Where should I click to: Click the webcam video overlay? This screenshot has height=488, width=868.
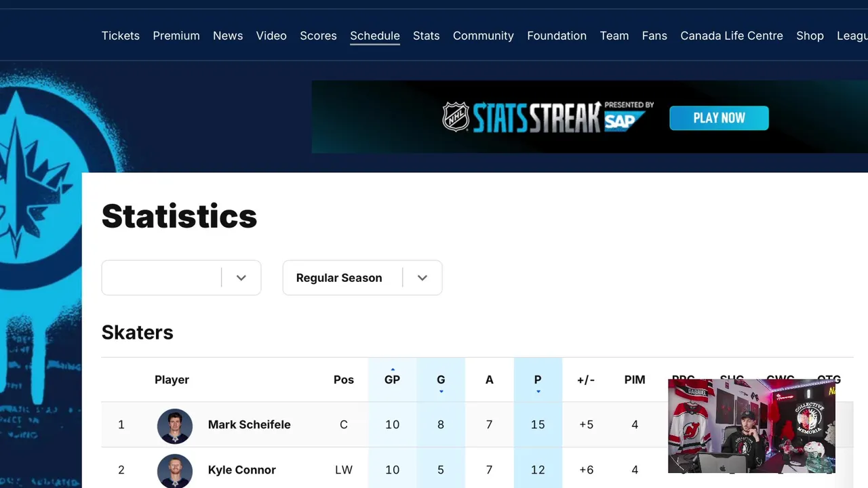click(x=751, y=426)
